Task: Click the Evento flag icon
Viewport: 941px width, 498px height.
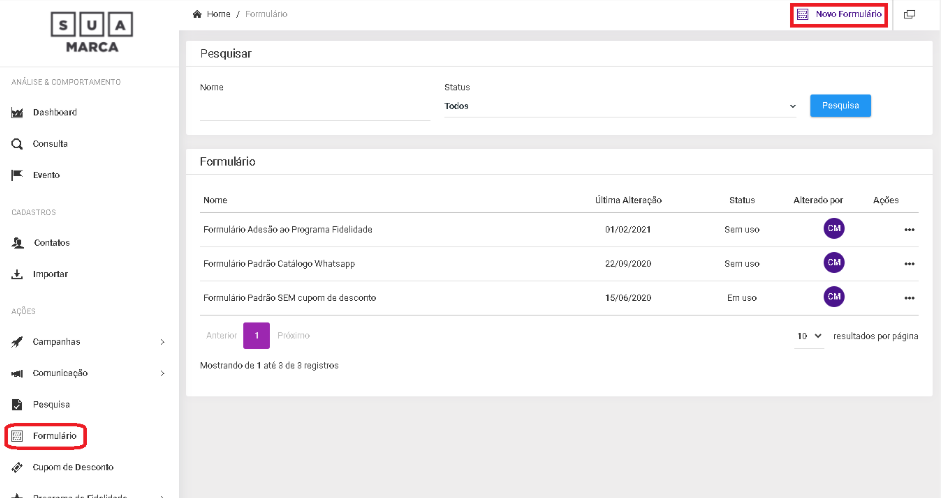Action: [17, 175]
